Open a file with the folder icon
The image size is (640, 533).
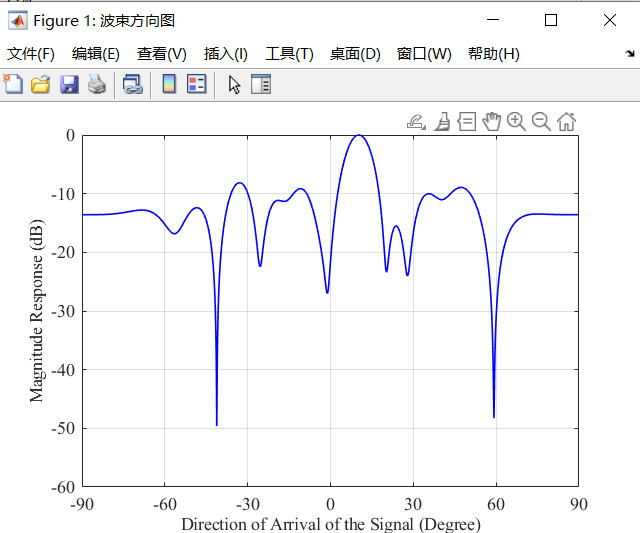coord(40,84)
